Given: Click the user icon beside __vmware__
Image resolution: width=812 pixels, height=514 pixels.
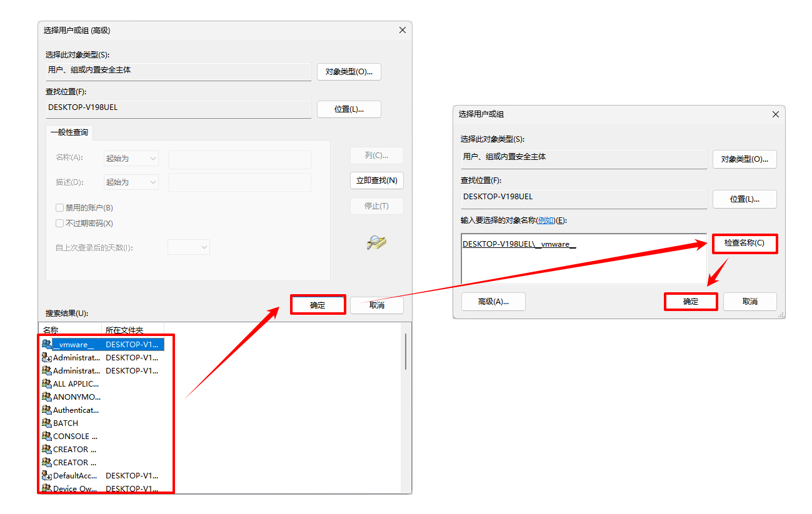Looking at the screenshot, I should tap(47, 344).
